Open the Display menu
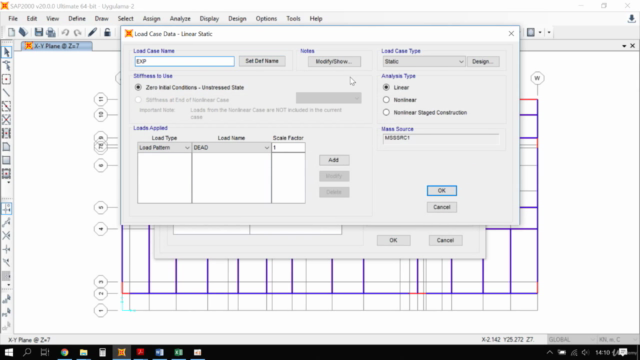 coord(209,19)
